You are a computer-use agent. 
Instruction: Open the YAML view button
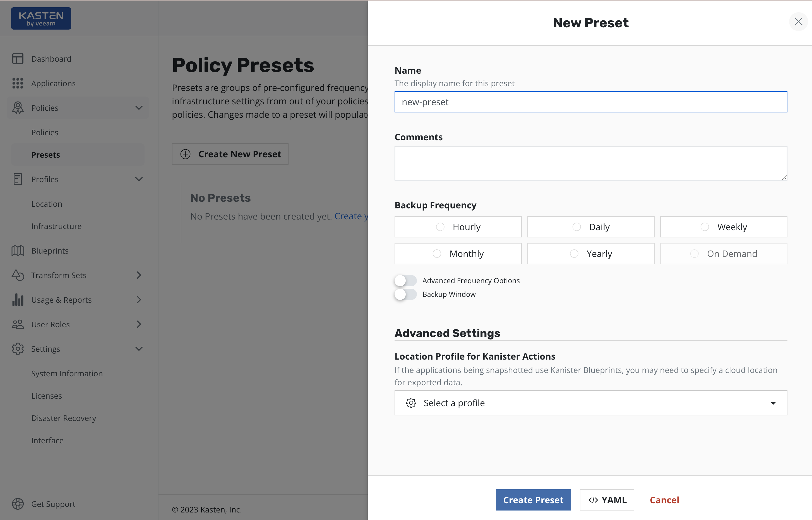tap(607, 500)
